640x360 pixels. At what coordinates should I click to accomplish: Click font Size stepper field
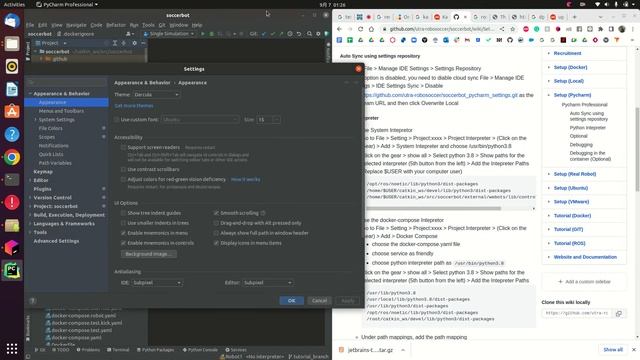click(x=268, y=120)
